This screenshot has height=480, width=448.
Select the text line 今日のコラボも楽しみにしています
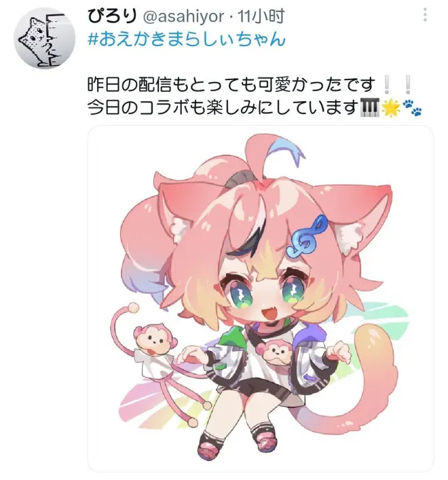click(x=223, y=107)
